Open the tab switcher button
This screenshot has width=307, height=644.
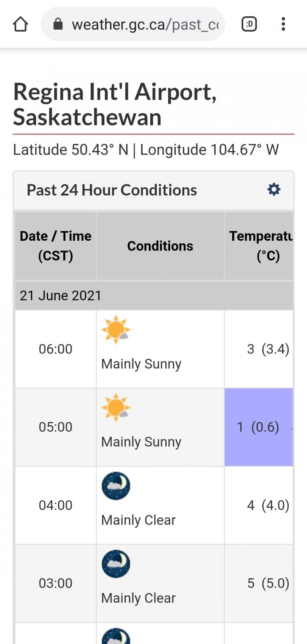tap(249, 24)
